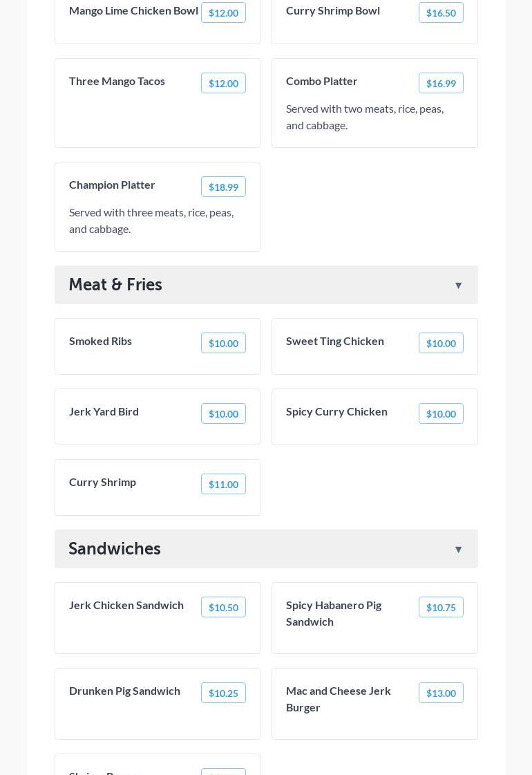532x775 pixels.
Task: Select the $12.00 Mango Lime Chicken Bowl price
Action: [223, 13]
